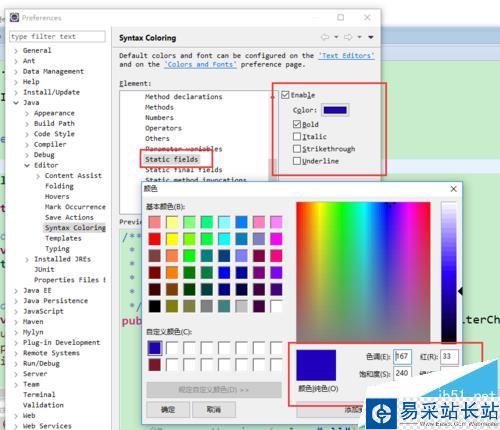The image size is (500, 430).
Task: Select first custom color blue swatch
Action: (155, 348)
